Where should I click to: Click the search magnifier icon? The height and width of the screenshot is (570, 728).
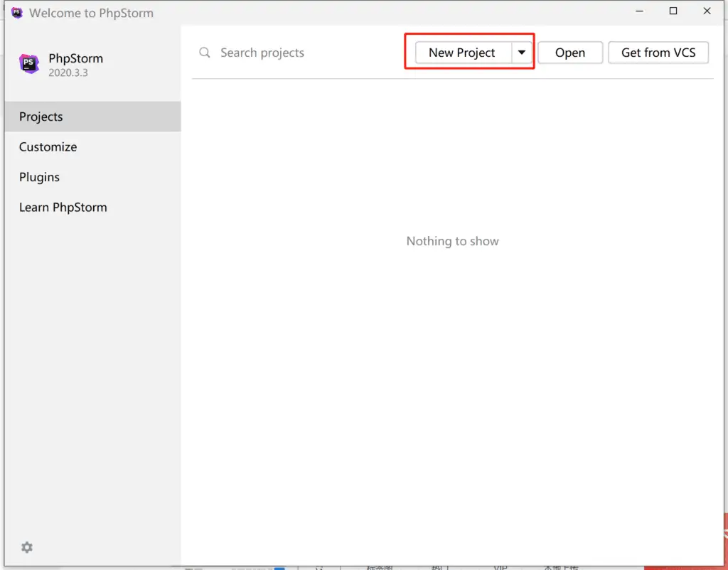point(205,53)
